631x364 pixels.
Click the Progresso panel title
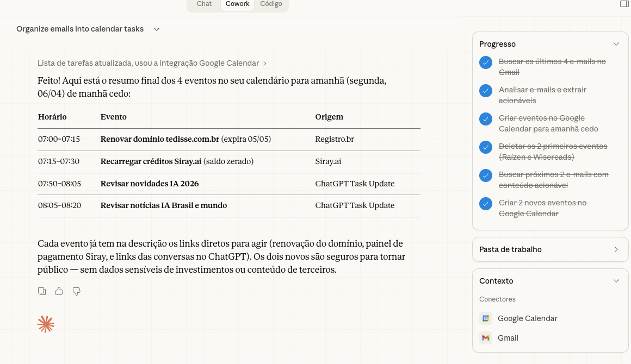497,44
